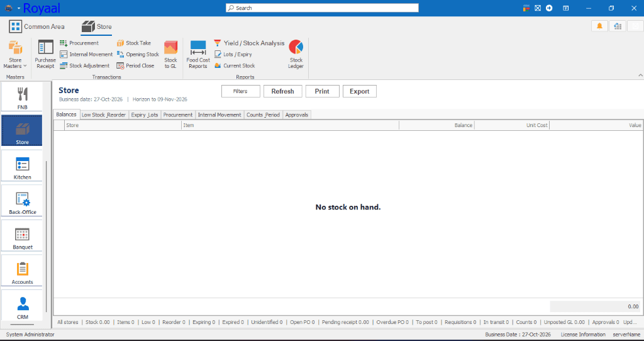This screenshot has height=341, width=644.
Task: Click 'Expiring 0' in summary bar
Action: tap(204, 322)
